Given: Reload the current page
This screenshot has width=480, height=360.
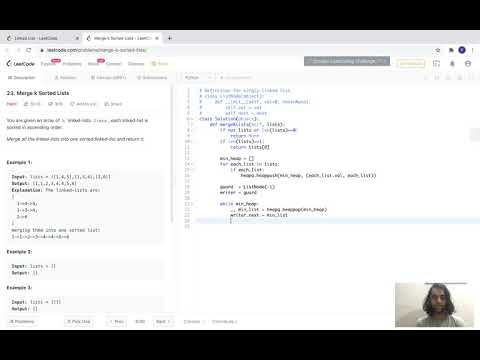Looking at the screenshot, I should (29, 50).
